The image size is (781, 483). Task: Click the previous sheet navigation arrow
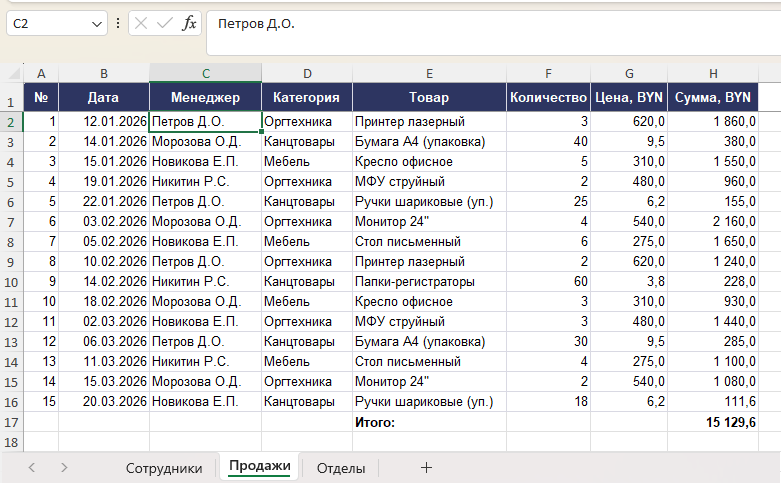[x=32, y=468]
